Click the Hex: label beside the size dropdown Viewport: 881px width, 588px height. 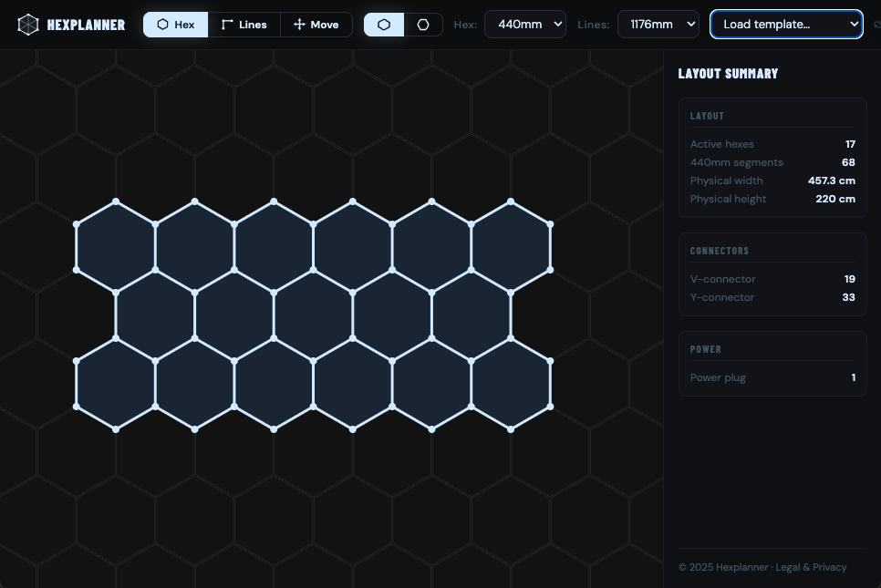[x=465, y=25]
